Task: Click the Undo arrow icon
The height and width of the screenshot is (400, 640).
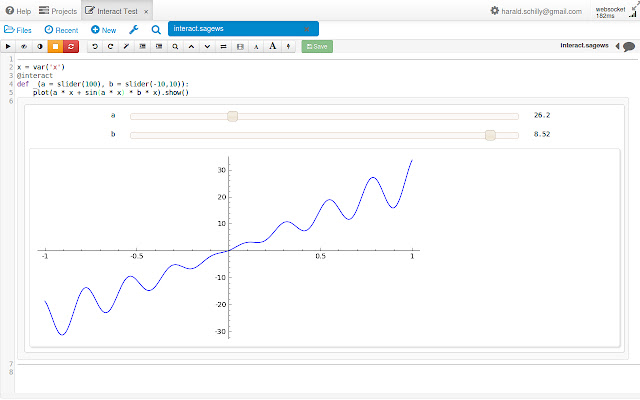Action: tap(95, 47)
